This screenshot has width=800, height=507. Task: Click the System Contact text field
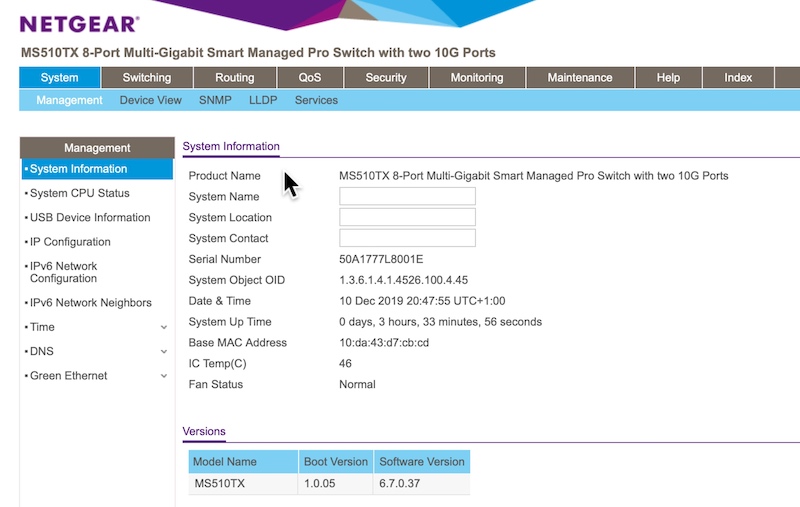pyautogui.click(x=407, y=238)
